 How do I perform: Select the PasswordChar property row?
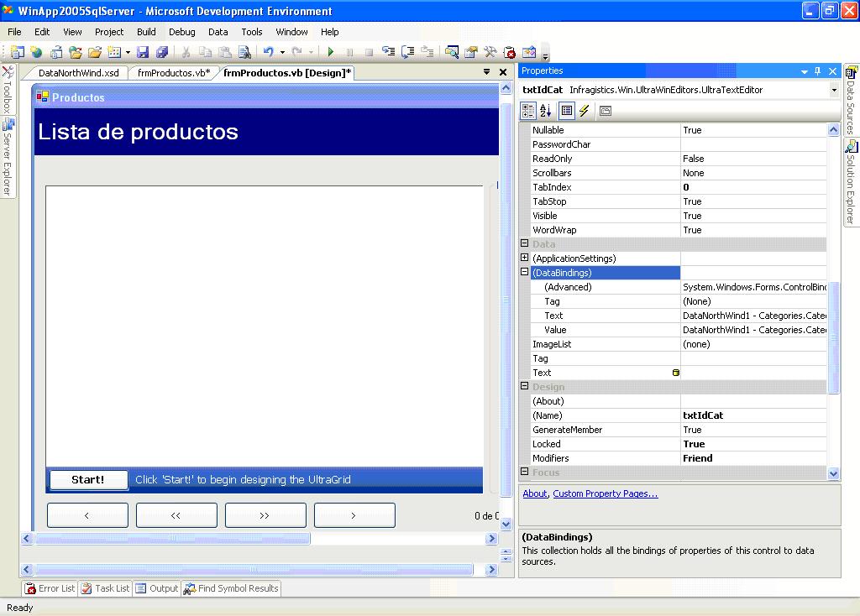click(679, 144)
